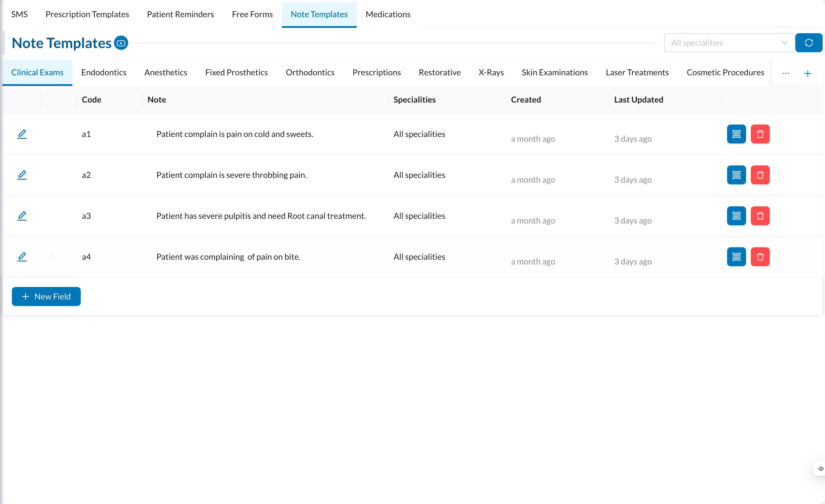Edit the a1 note template row
Viewport: 825px width, 504px height.
pos(22,134)
